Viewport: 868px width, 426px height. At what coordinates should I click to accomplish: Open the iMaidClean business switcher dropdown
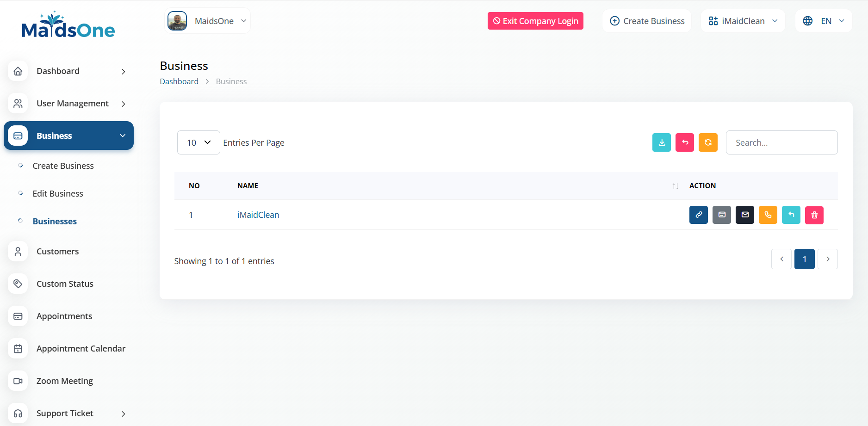(743, 21)
